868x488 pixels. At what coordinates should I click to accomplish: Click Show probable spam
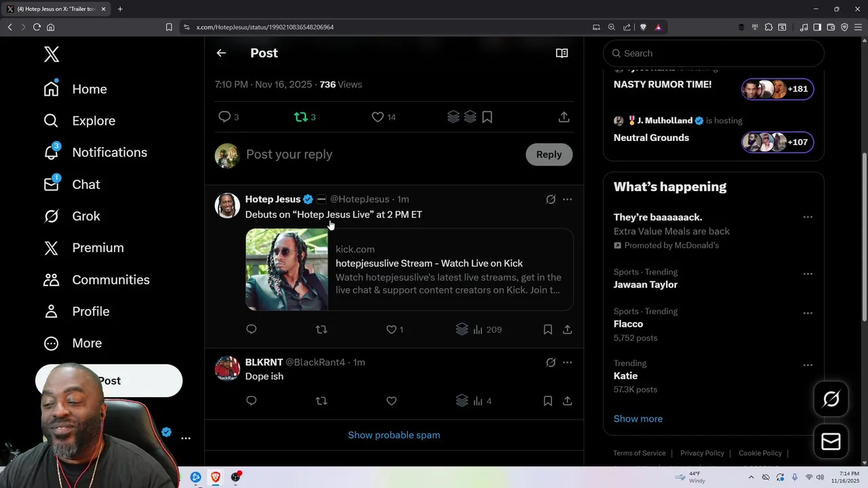coord(394,435)
